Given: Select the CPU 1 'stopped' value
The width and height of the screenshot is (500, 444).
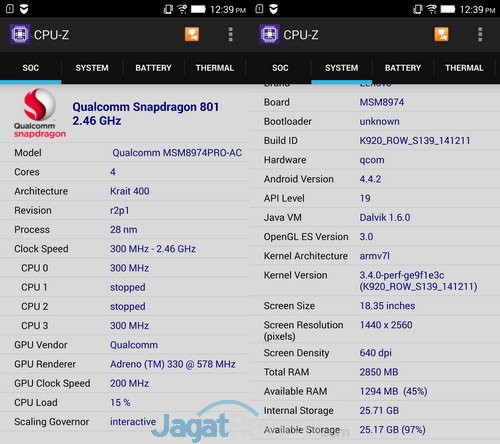Looking at the screenshot, I should [128, 288].
